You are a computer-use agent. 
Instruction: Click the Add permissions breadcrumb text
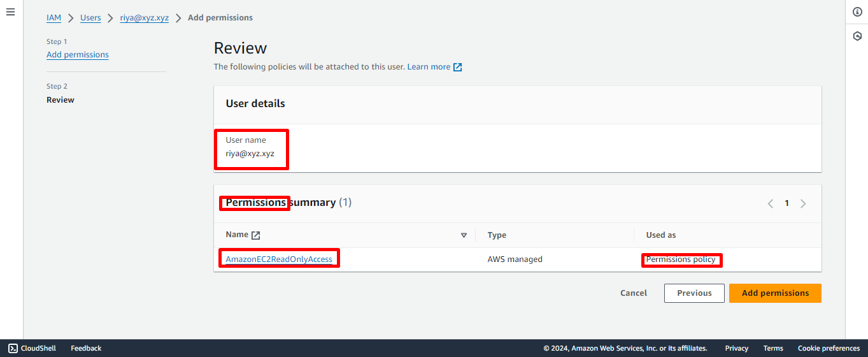220,18
